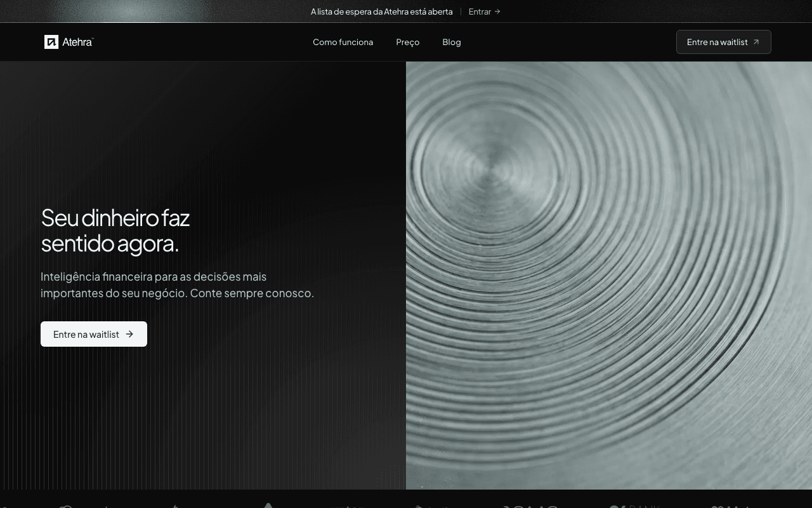Click the Atehra logo in the header
The height and width of the screenshot is (508, 812).
(69, 42)
